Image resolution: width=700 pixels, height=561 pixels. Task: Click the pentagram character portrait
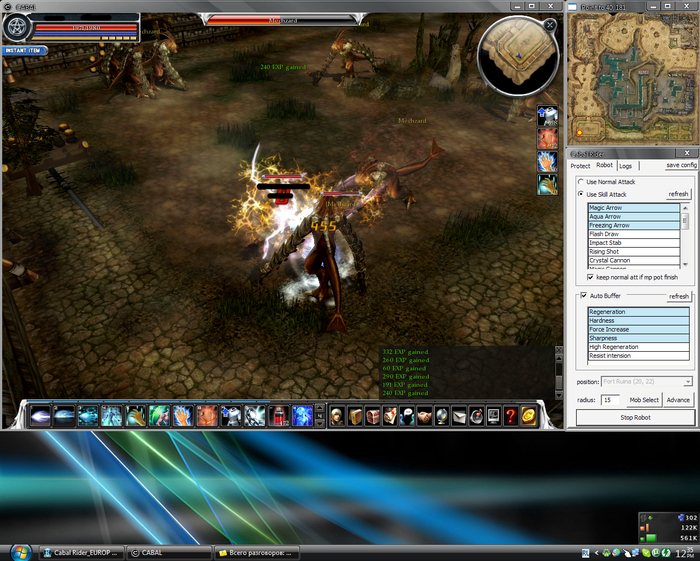point(17,27)
